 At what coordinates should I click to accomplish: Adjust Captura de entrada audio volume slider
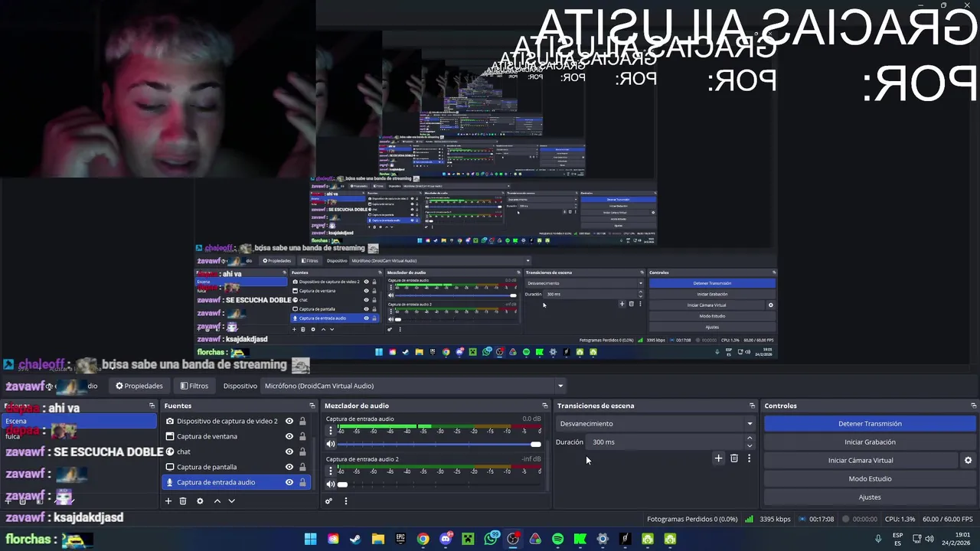[439, 444]
